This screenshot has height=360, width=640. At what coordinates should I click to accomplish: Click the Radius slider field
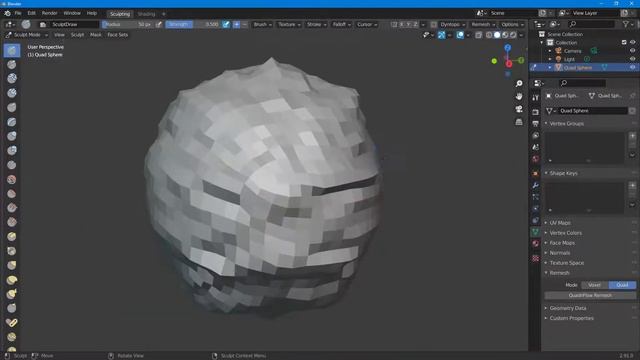coord(127,24)
